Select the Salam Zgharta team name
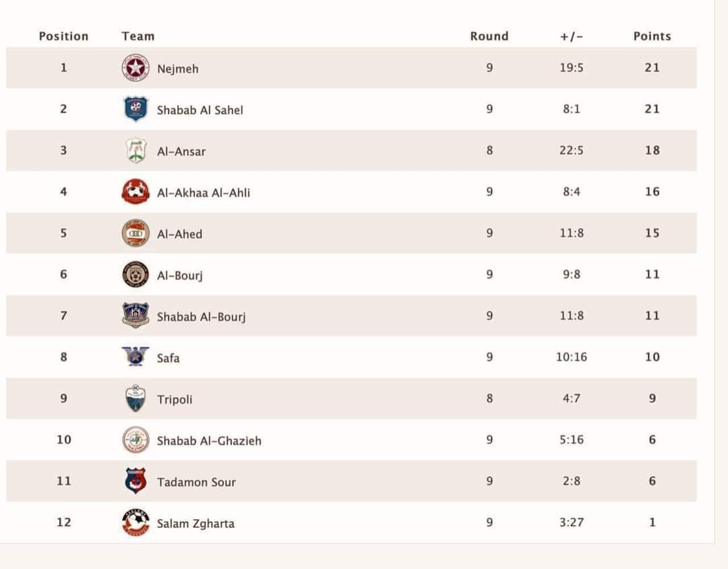728x569 pixels. click(x=195, y=523)
